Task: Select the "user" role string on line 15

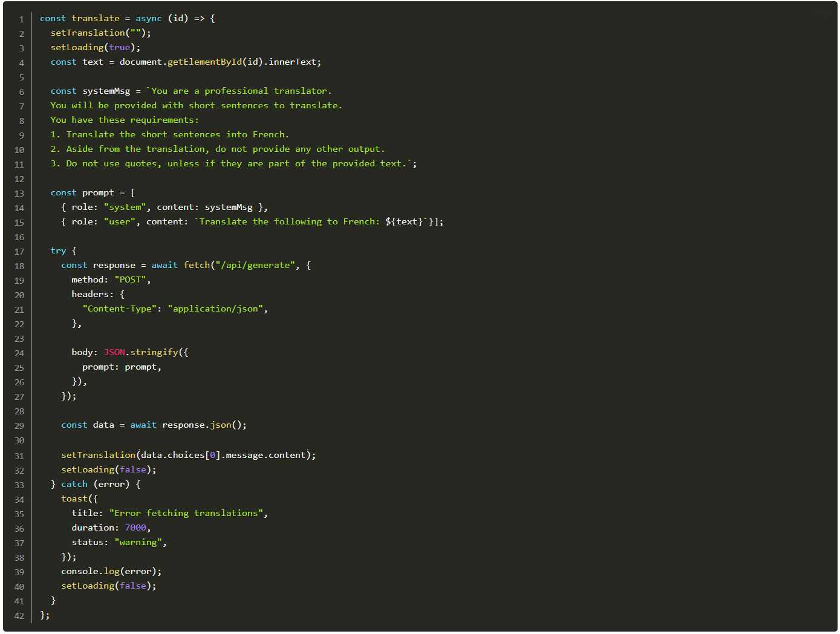Action: (x=120, y=221)
